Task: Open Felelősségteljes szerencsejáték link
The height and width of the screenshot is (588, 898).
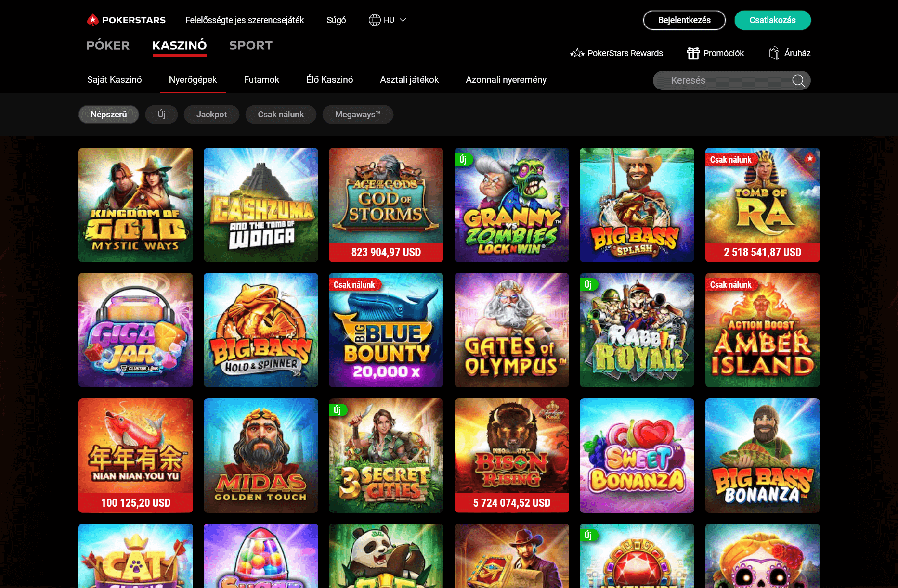Action: tap(245, 20)
